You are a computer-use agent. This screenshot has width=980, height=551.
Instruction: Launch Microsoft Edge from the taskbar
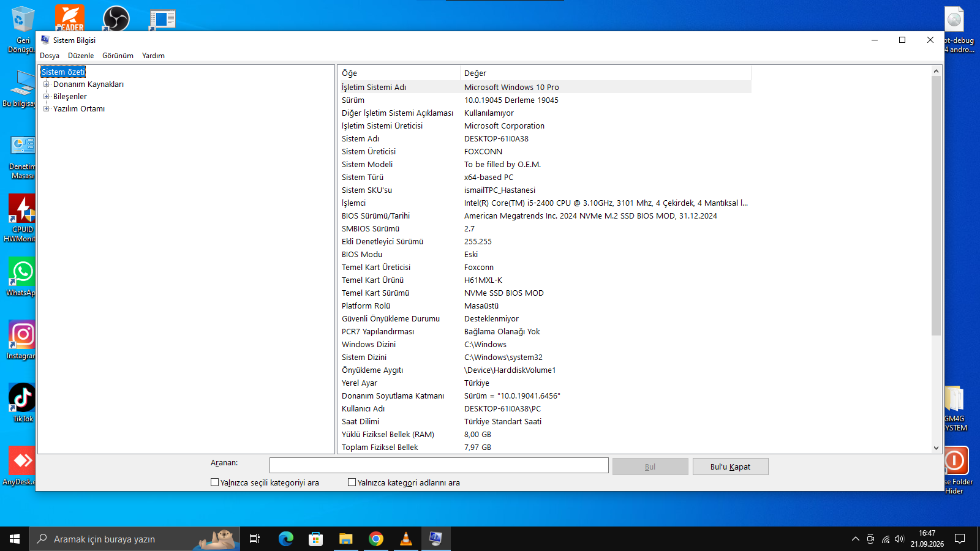(285, 539)
